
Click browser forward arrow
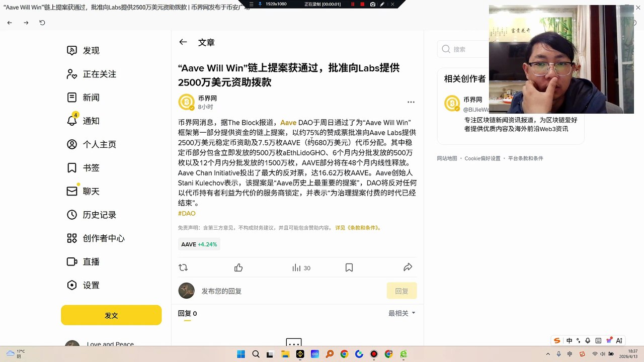tap(26, 23)
